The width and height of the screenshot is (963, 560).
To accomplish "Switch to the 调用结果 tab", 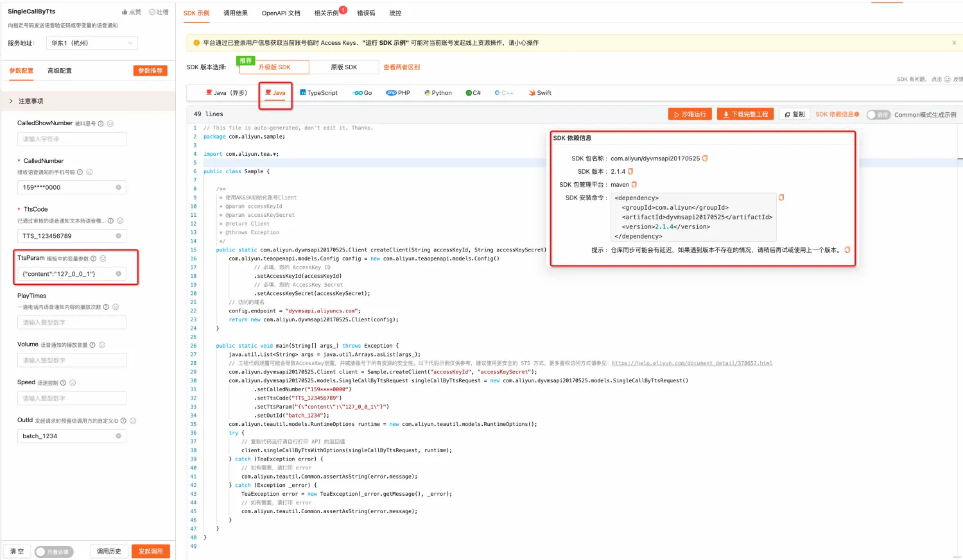I will [236, 13].
